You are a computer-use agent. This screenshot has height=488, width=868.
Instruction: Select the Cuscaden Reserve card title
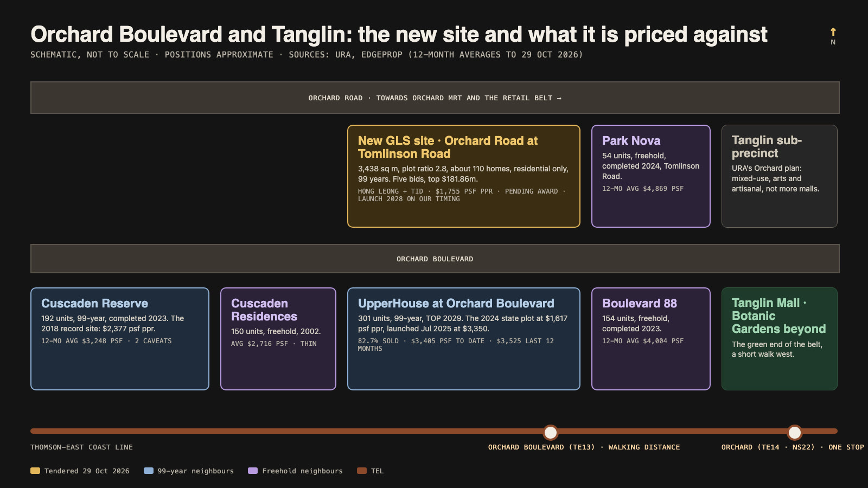click(94, 304)
